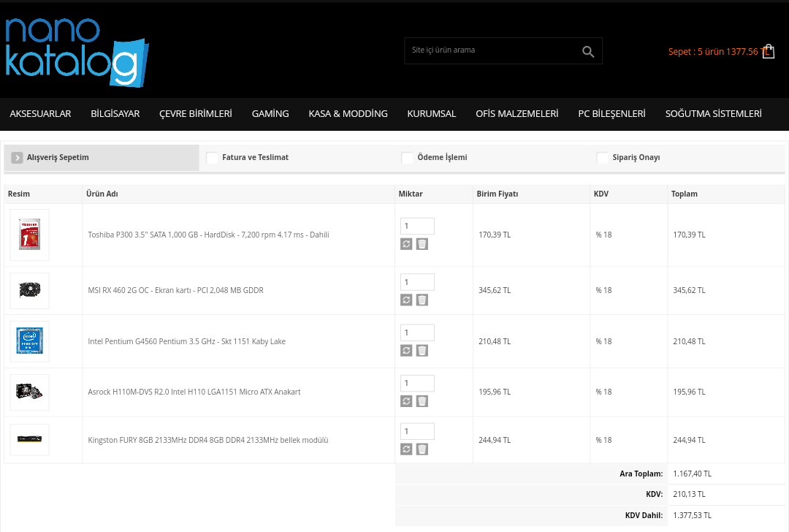
Task: Refresh quantity for Asrock H110M-DVS row
Action: [x=406, y=401]
